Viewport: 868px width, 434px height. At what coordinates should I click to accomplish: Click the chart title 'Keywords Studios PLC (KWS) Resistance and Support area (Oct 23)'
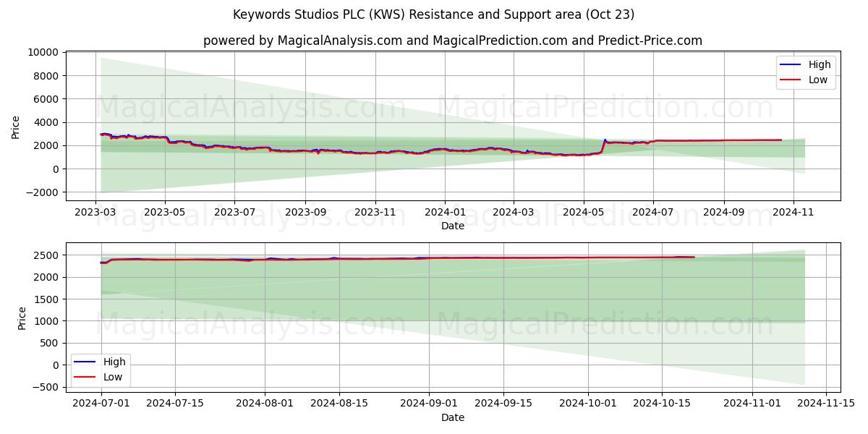(434, 14)
